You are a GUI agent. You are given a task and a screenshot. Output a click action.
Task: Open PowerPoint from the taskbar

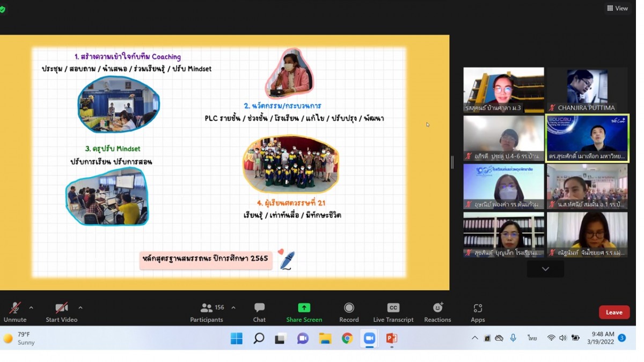coord(392,338)
